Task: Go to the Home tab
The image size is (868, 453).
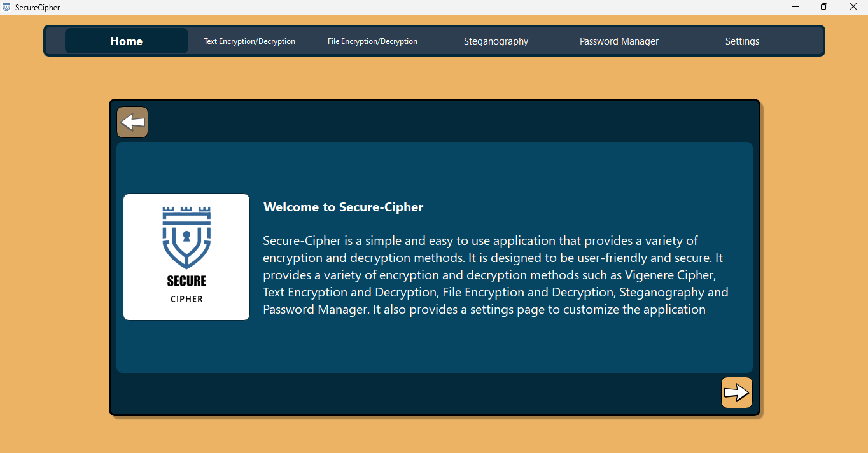Action: click(126, 41)
